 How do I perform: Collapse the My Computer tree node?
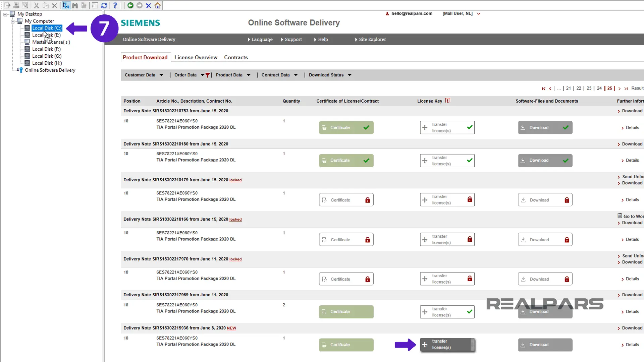point(13,21)
